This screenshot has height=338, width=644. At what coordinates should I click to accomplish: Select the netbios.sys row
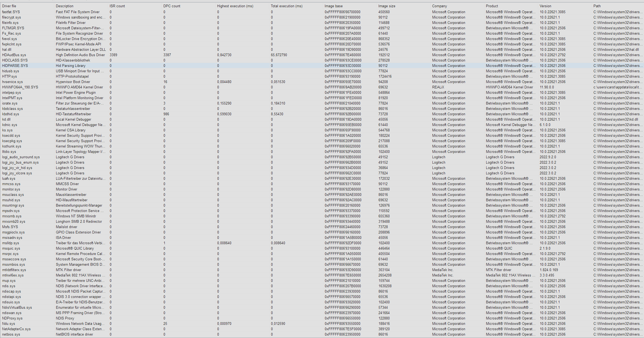[x=11, y=334]
